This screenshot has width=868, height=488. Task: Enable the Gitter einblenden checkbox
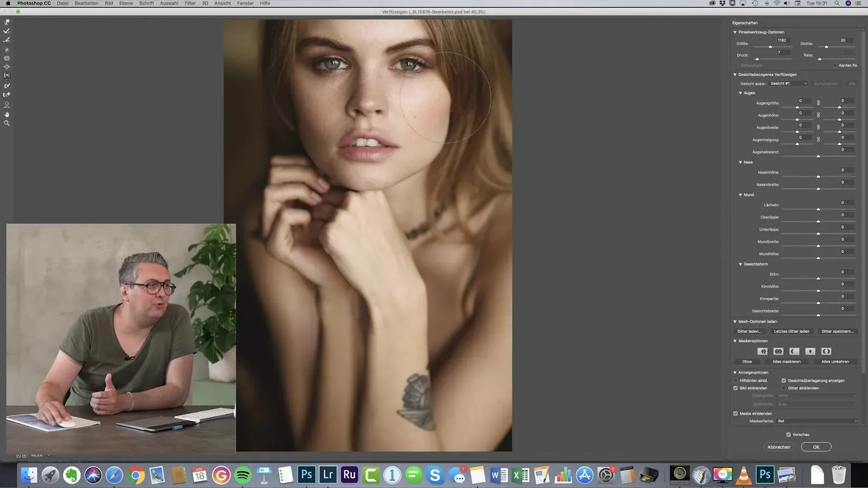[784, 388]
